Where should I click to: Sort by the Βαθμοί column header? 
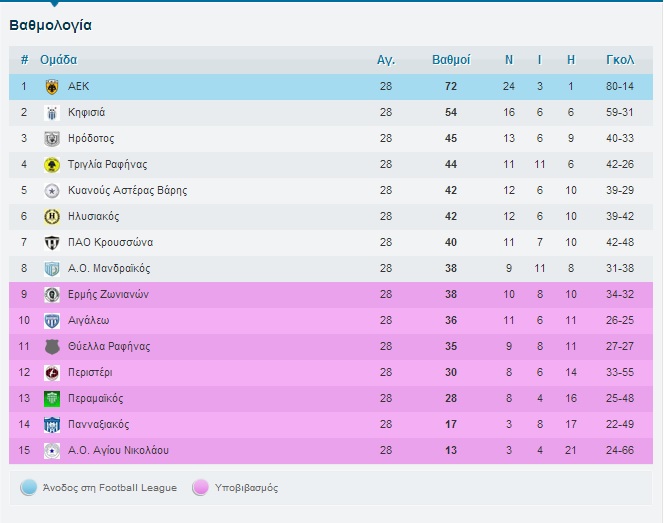[451, 60]
